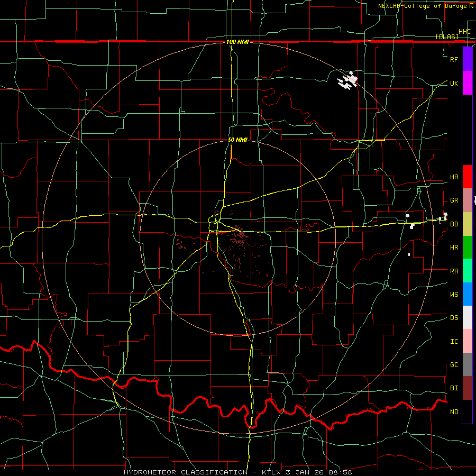The width and height of the screenshot is (476, 476).
Task: Click the dark red biological echoes near radar center
Action: tap(239, 240)
